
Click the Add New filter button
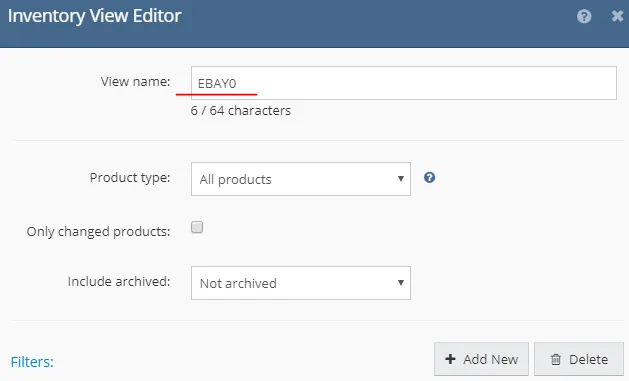(481, 359)
